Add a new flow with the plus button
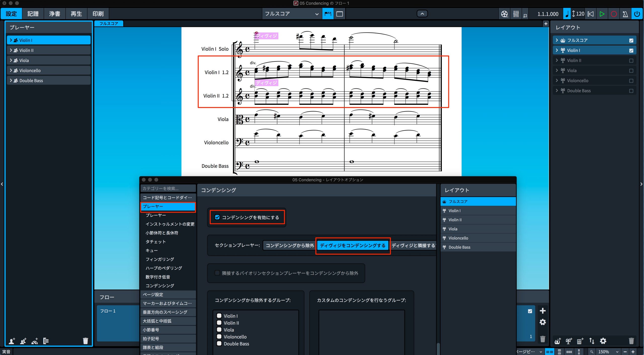The width and height of the screenshot is (644, 355). coord(543,311)
